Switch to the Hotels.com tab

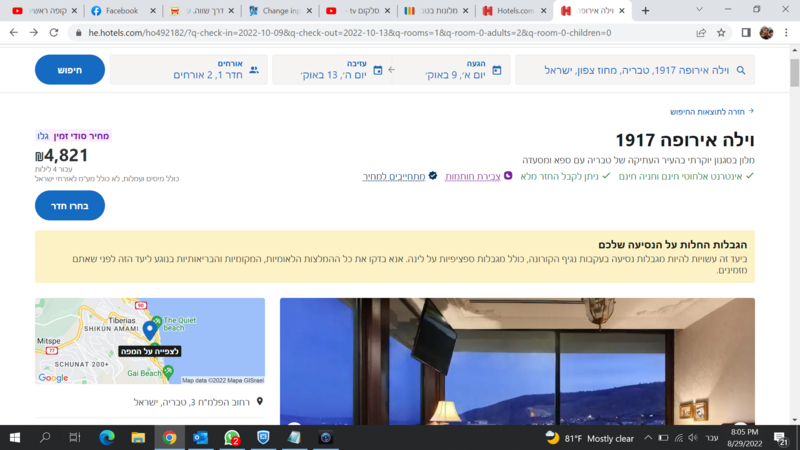coord(515,10)
